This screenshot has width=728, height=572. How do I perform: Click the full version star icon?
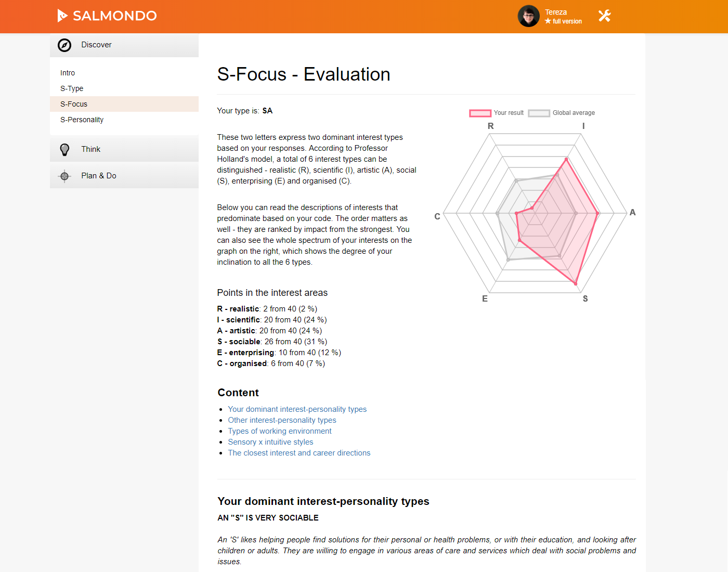548,21
